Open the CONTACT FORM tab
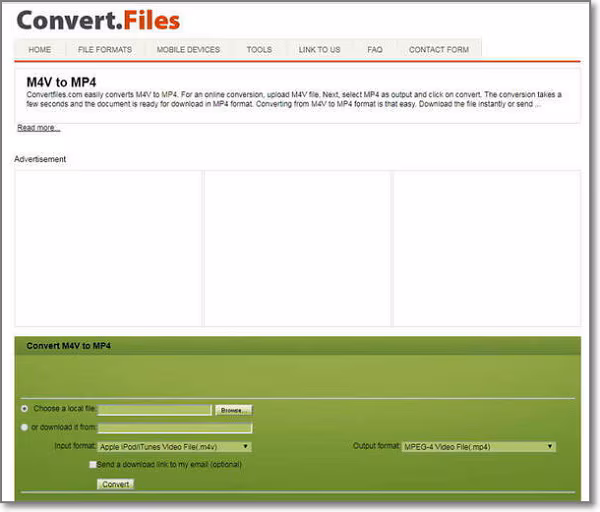 (x=439, y=49)
